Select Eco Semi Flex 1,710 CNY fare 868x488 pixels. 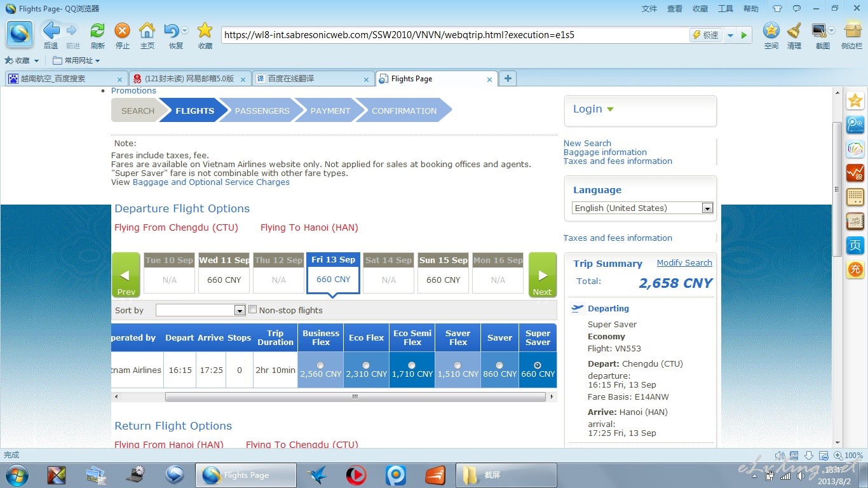(412, 365)
